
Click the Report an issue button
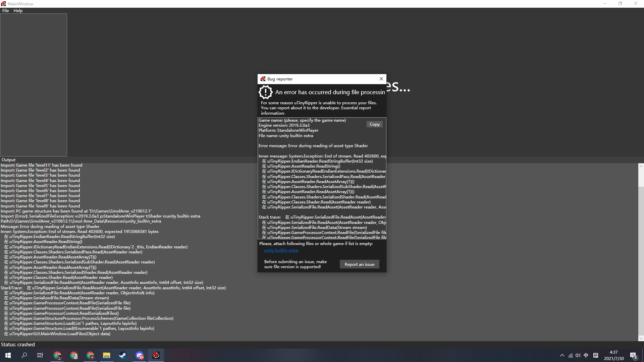[x=359, y=264]
